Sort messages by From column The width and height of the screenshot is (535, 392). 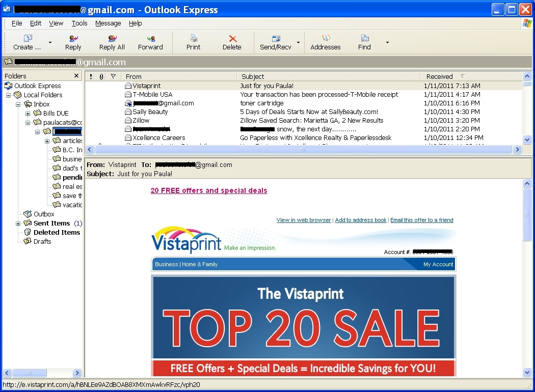180,76
